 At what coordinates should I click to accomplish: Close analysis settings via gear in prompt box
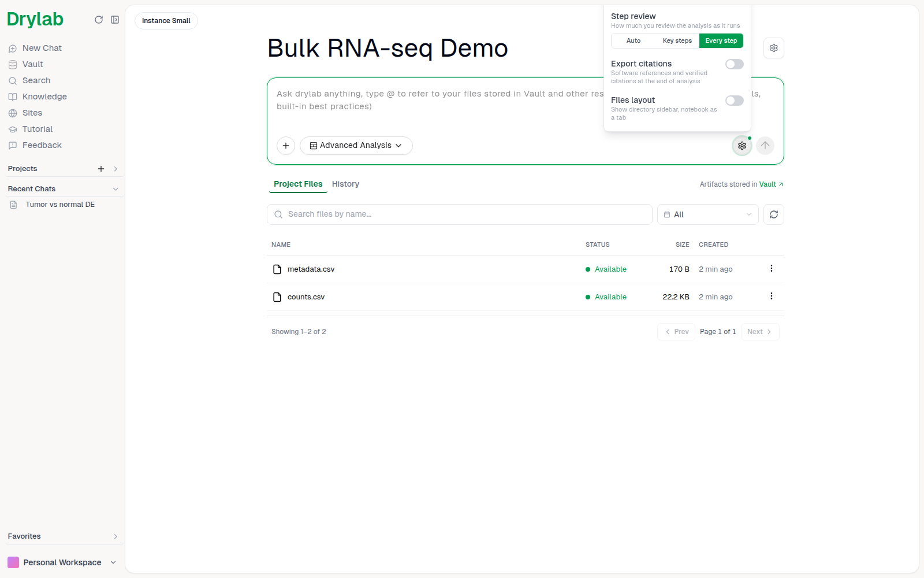742,146
